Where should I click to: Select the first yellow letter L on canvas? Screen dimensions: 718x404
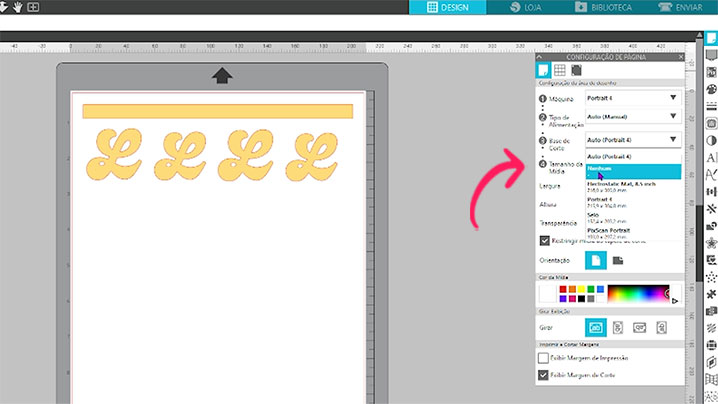[113, 157]
